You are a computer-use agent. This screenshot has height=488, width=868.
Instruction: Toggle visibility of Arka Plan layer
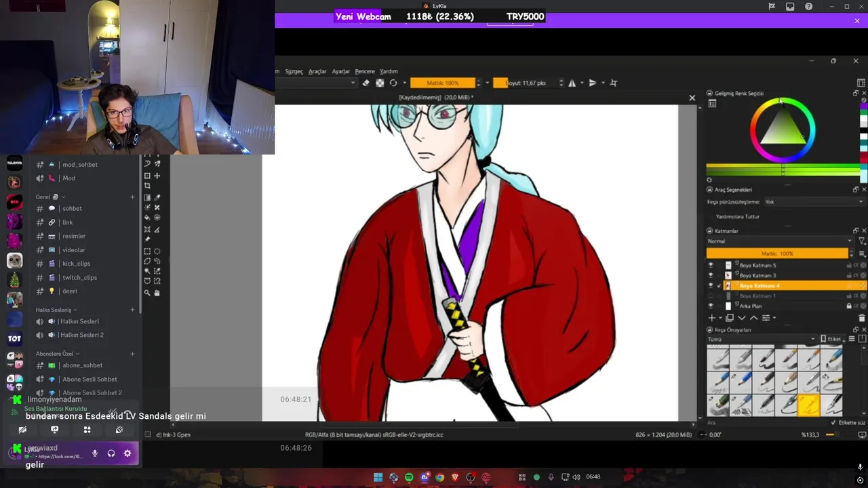tap(711, 306)
